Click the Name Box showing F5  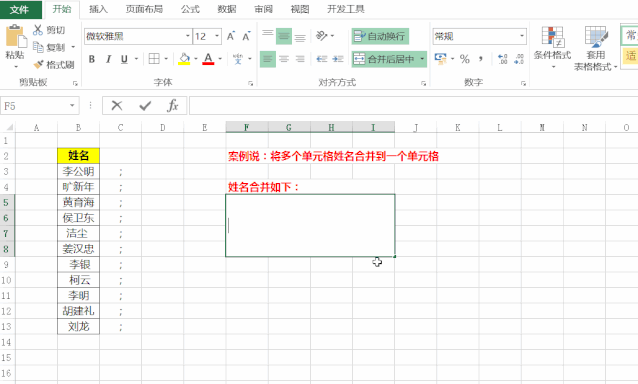34,106
